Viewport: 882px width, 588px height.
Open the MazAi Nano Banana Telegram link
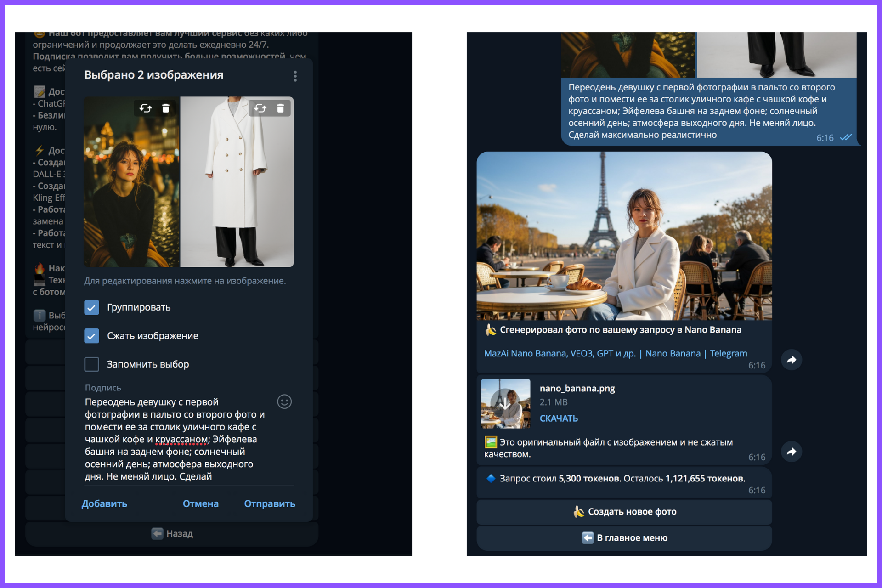click(615, 353)
